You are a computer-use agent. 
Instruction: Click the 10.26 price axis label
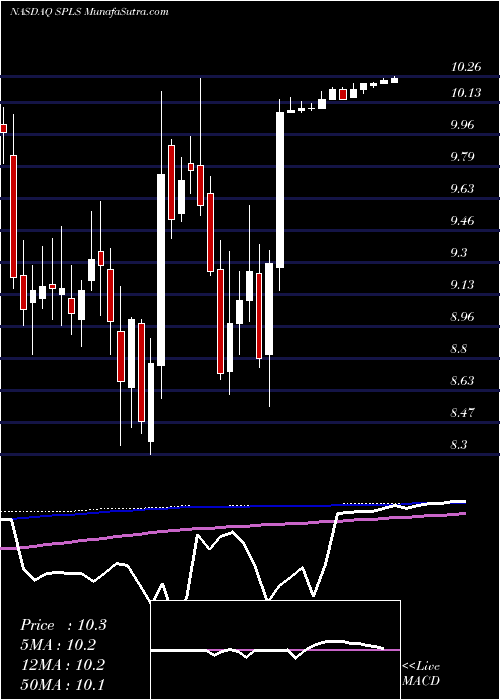466,67
